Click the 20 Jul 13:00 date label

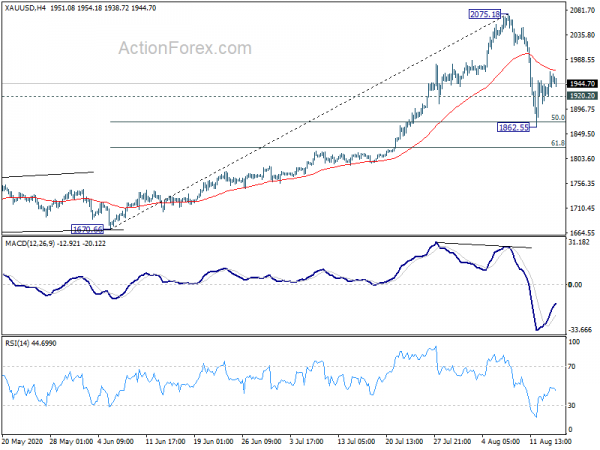(405, 441)
